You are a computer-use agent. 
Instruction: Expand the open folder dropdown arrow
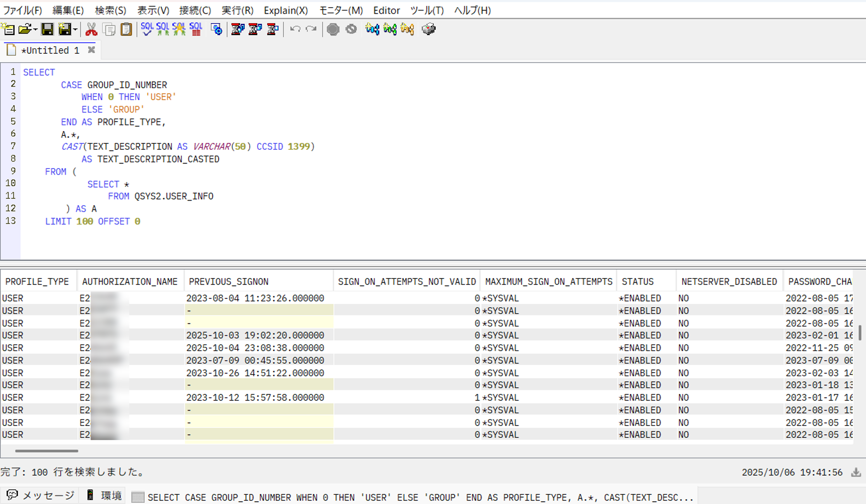35,30
